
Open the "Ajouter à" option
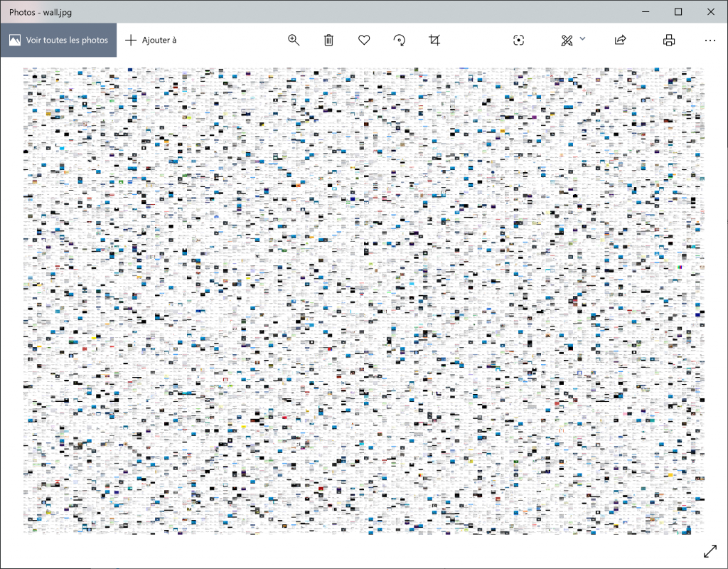151,40
